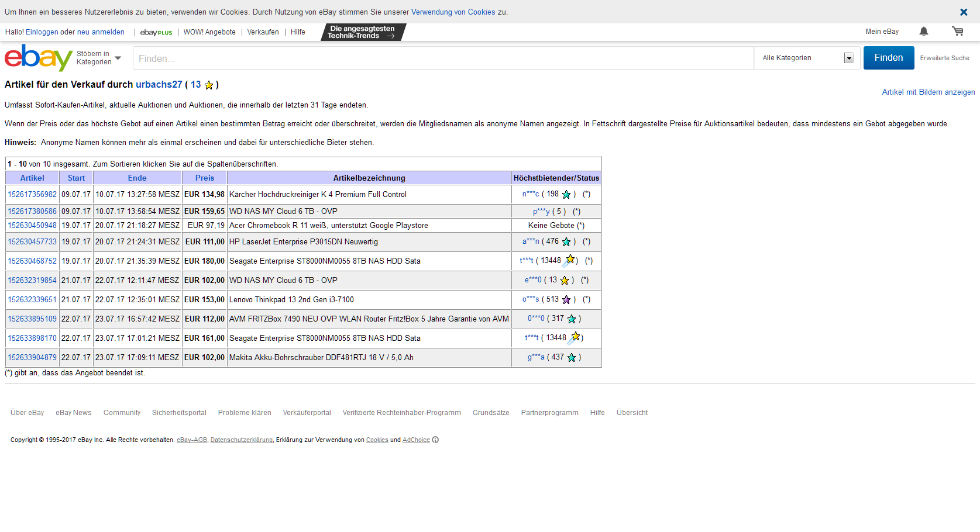The image size is (980, 532).
Task: Open eBay News footer link
Action: coord(74,413)
